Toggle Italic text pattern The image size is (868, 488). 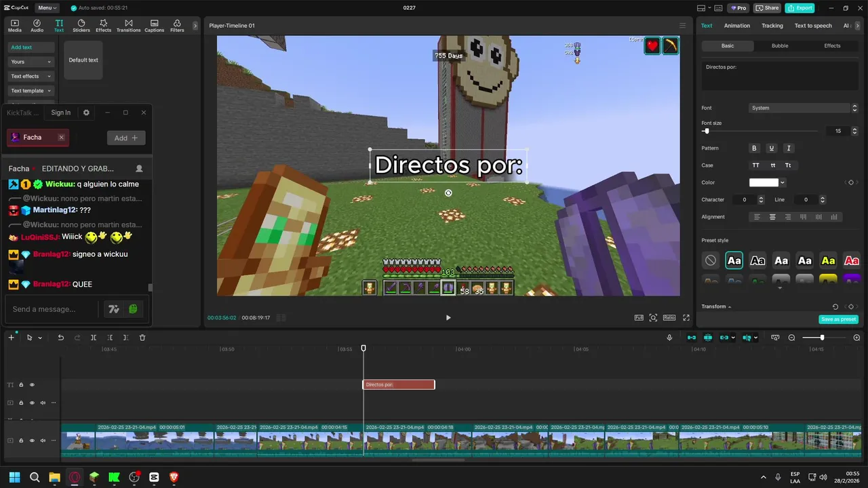click(788, 148)
